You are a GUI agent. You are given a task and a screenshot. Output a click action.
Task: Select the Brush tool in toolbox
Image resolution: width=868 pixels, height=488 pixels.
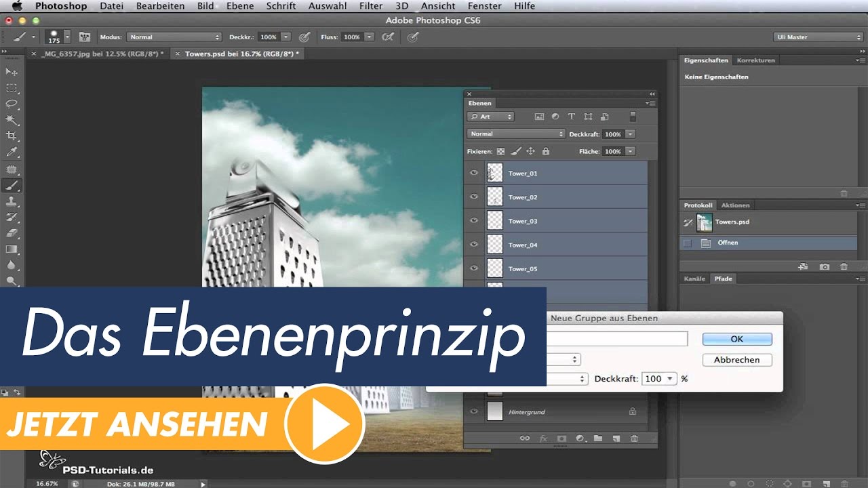[x=12, y=186]
